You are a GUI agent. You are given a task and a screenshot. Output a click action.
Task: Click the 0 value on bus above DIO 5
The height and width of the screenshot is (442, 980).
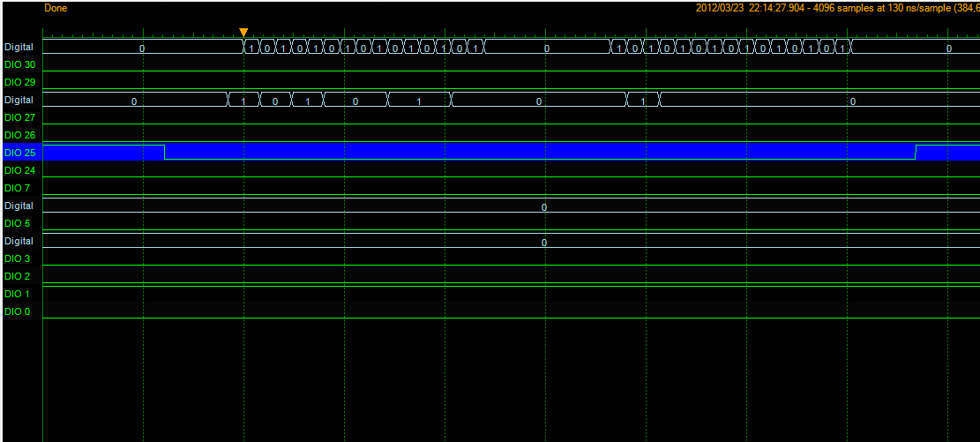click(x=543, y=207)
